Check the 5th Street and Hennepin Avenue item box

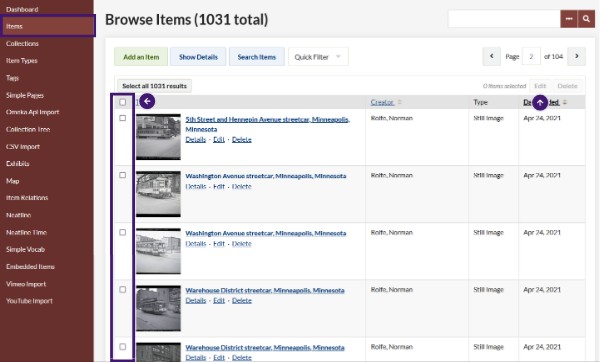[x=122, y=118]
